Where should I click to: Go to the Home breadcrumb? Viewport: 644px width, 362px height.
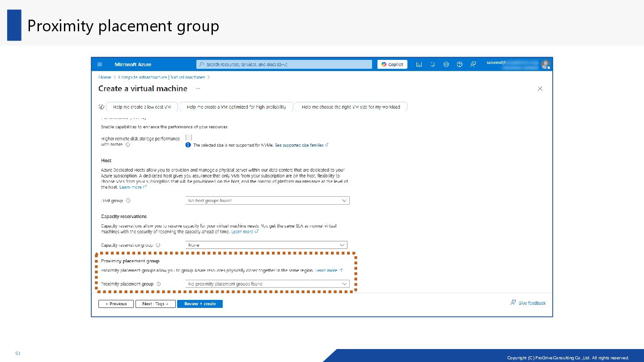(x=105, y=77)
